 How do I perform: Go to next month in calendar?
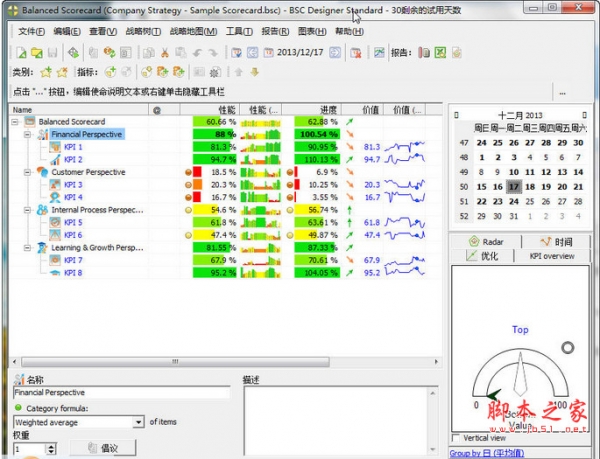click(584, 115)
